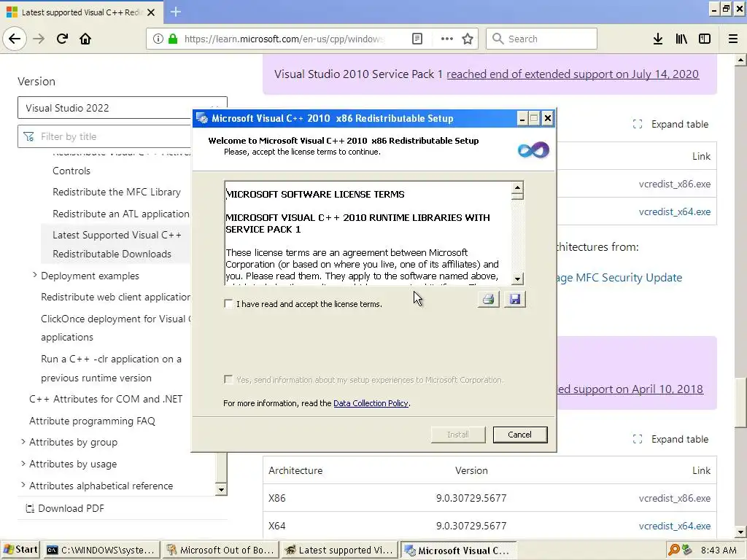Expand Deployment examples tree node
Image resolution: width=747 pixels, height=560 pixels.
(x=35, y=275)
